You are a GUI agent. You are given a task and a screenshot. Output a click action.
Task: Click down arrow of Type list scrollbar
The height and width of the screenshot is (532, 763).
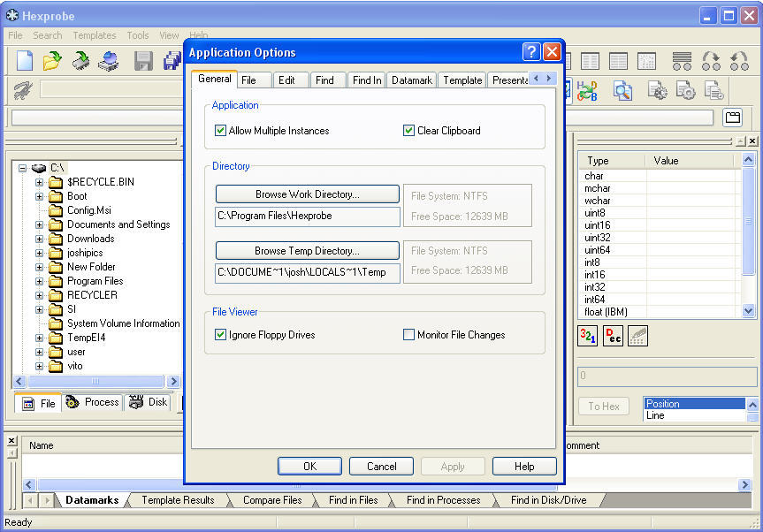[748, 311]
